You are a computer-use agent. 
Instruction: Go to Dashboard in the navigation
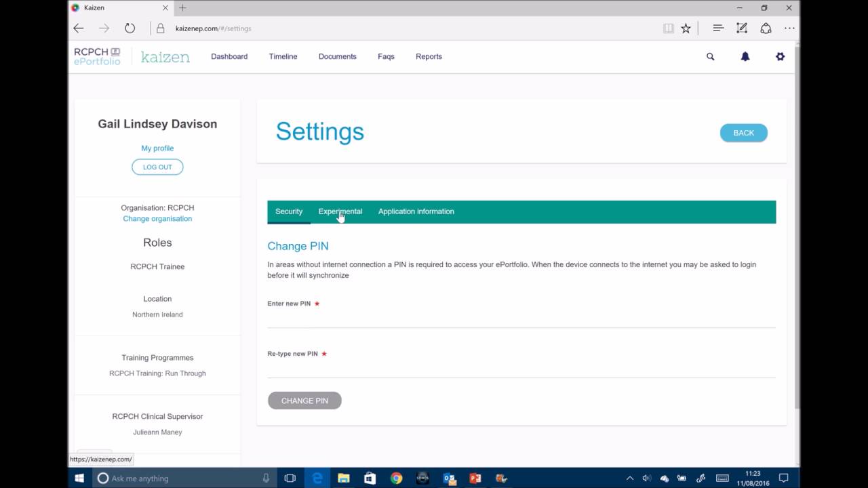(x=229, y=57)
